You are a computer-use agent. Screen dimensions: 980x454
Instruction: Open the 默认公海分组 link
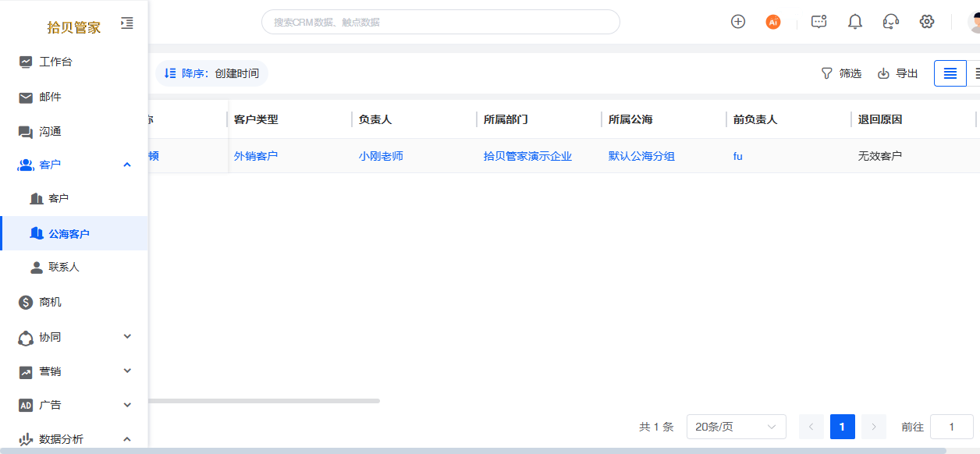641,156
